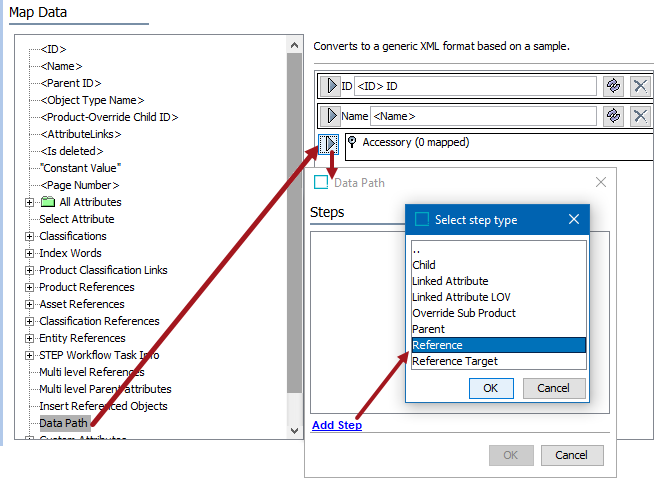Select Multi level References tree item
This screenshot has height=478, width=656.
(92, 372)
